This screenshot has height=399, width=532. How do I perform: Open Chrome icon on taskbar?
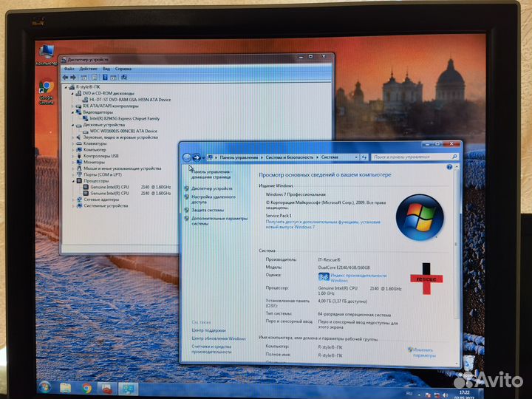[86, 388]
